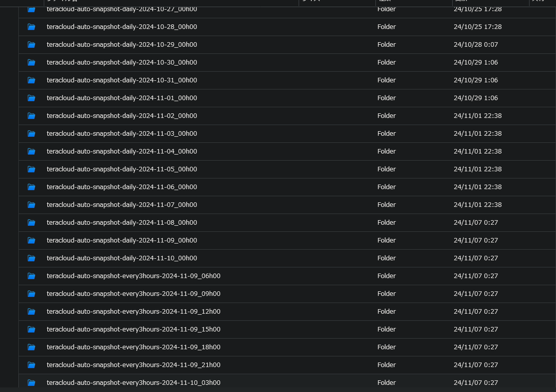
Task: Select teracloud-auto-snapshot-daily-2024-11-09_00h00 name
Action: click(122, 240)
